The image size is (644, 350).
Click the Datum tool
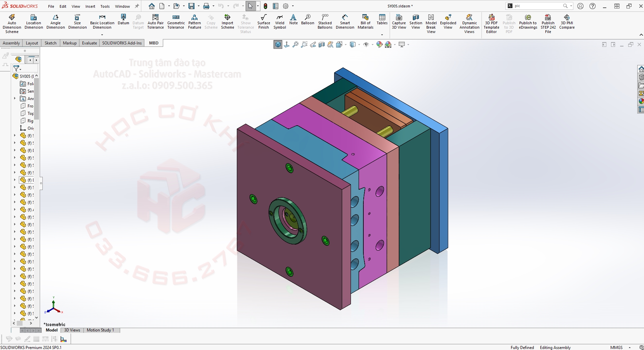[x=123, y=20]
